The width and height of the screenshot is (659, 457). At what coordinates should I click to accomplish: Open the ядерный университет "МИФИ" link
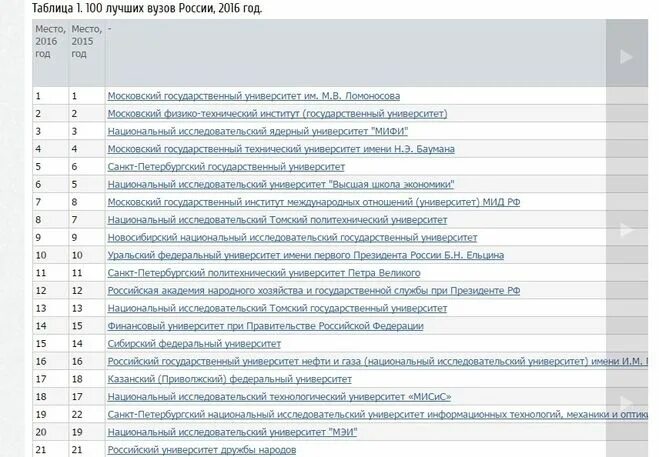257,131
